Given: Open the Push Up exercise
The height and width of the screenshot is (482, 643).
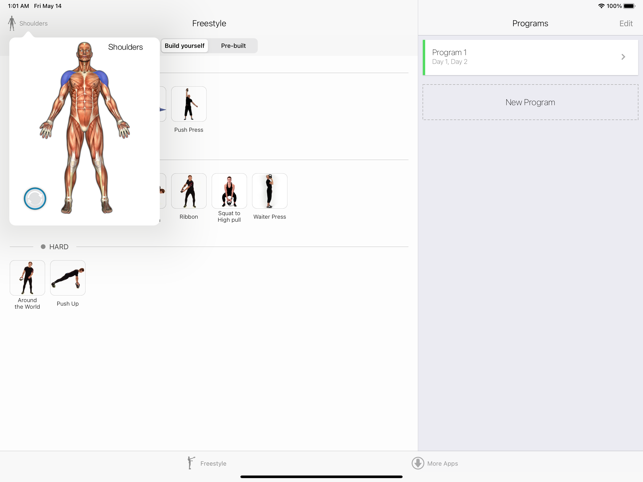Looking at the screenshot, I should click(x=68, y=278).
